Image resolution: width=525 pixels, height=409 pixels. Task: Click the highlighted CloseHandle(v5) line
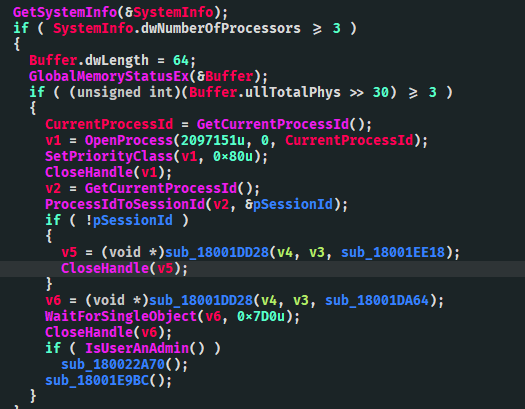click(262, 268)
